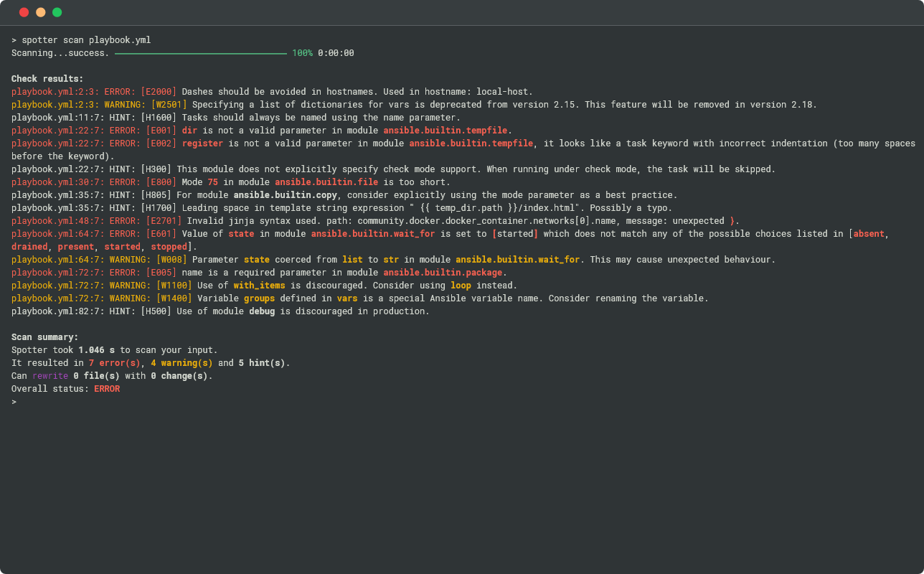The image size is (924, 574).
Task: Click the [H300] hint code
Action: point(156,169)
